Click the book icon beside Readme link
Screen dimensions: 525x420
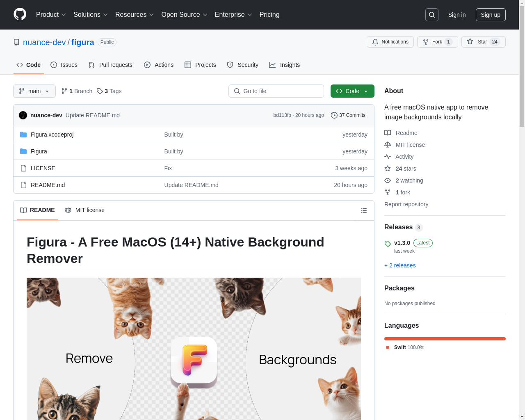(388, 133)
